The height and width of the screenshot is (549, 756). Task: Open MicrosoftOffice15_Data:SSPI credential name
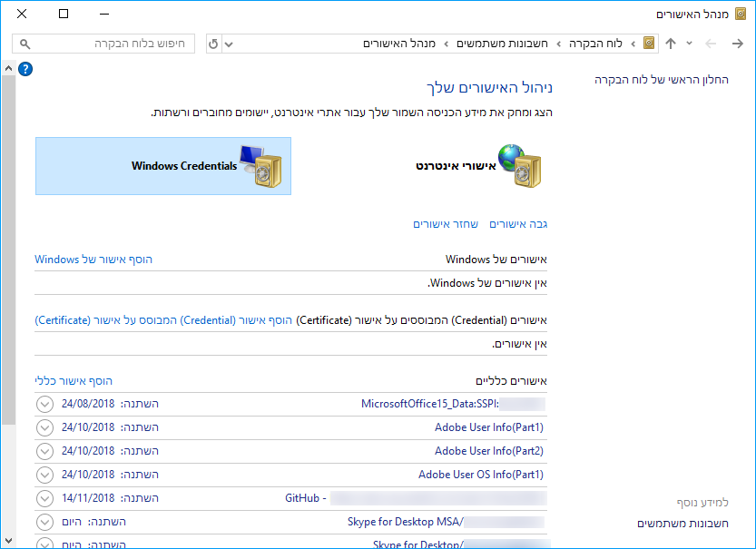(430, 404)
